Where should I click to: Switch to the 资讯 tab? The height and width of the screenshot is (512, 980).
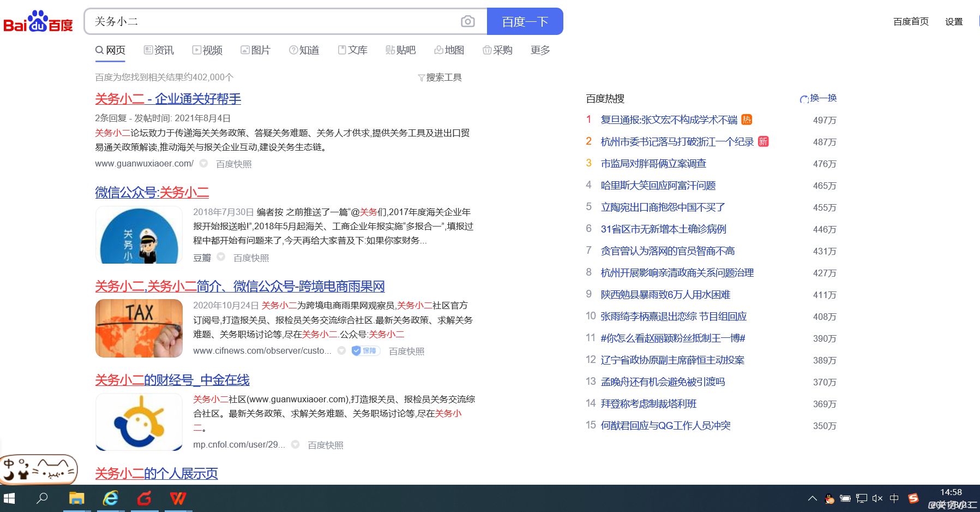click(159, 50)
